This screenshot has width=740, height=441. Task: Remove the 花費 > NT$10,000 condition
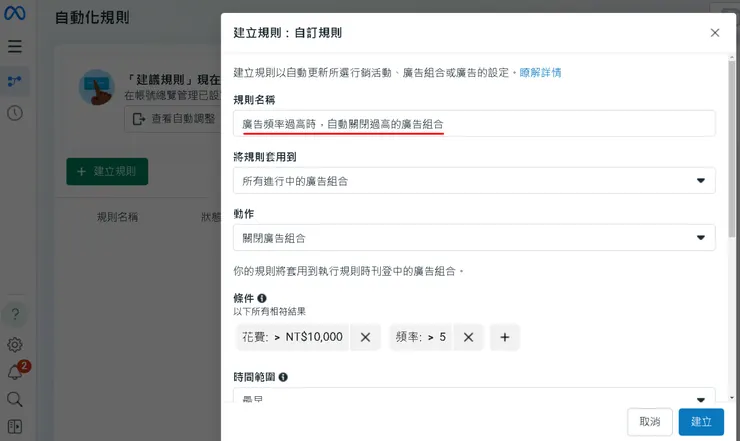(x=365, y=337)
